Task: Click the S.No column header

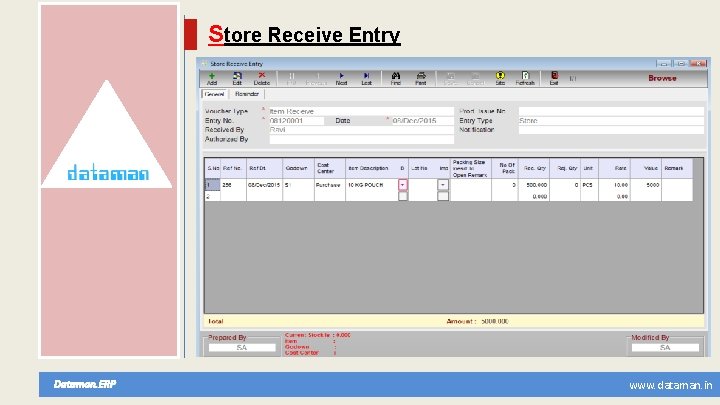Action: pyautogui.click(x=213, y=168)
